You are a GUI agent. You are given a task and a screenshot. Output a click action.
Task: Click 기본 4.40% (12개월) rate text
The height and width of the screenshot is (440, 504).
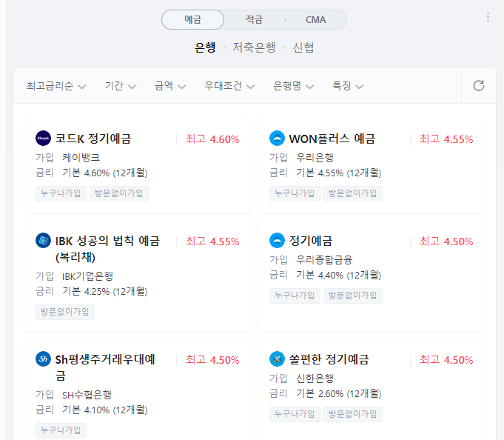point(339,276)
